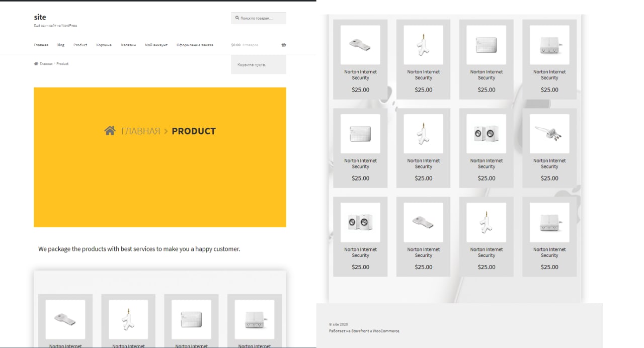Open the Оформление заказа menu item
Viewport: 644px width, 348px height.
click(x=195, y=45)
